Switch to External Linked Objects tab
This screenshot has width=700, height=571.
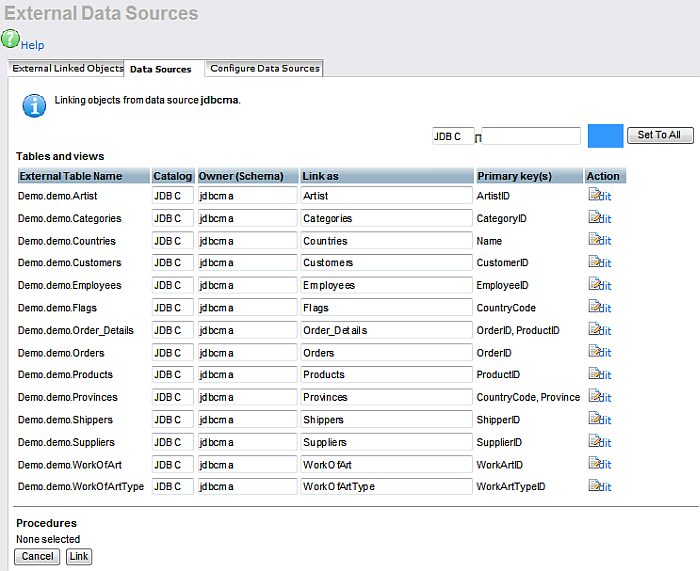pyautogui.click(x=66, y=68)
